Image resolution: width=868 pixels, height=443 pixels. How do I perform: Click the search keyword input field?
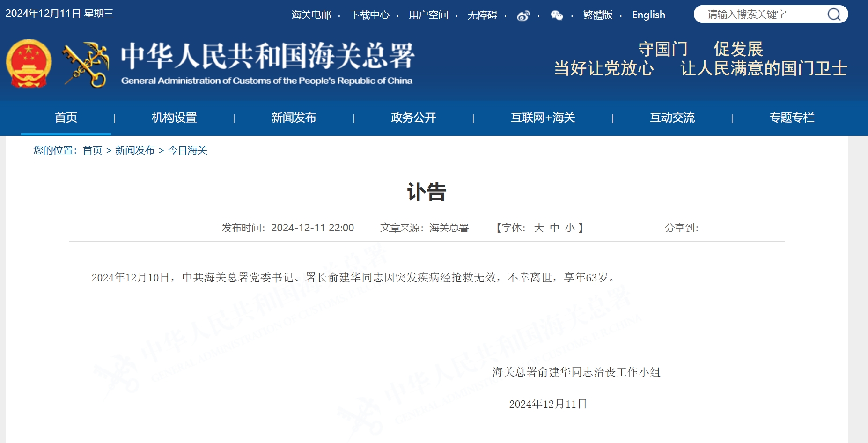[764, 15]
